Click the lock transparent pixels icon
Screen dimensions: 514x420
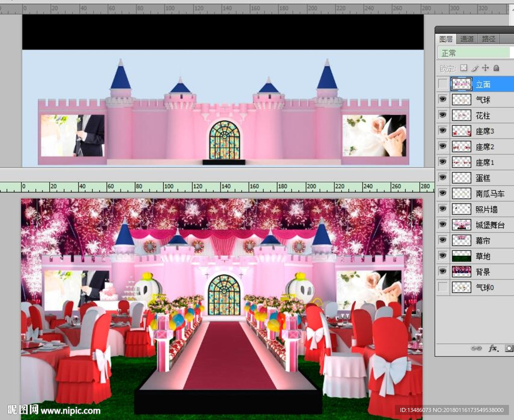(x=464, y=68)
